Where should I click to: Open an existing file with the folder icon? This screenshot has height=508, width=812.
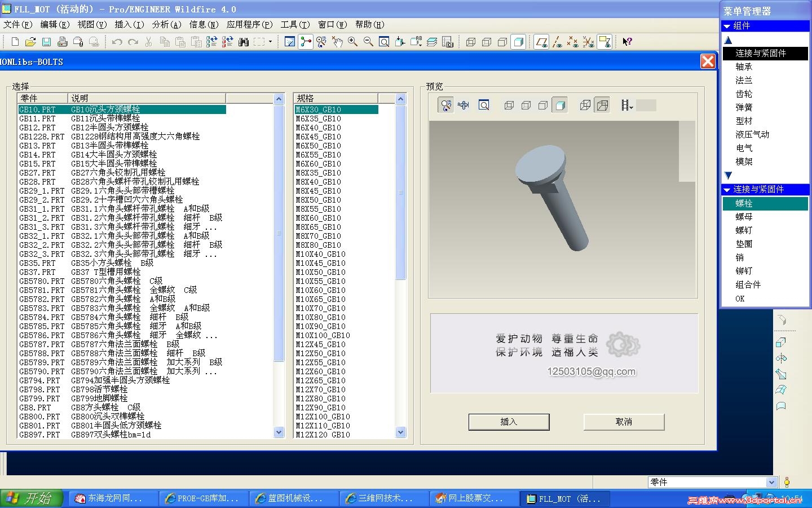point(30,42)
